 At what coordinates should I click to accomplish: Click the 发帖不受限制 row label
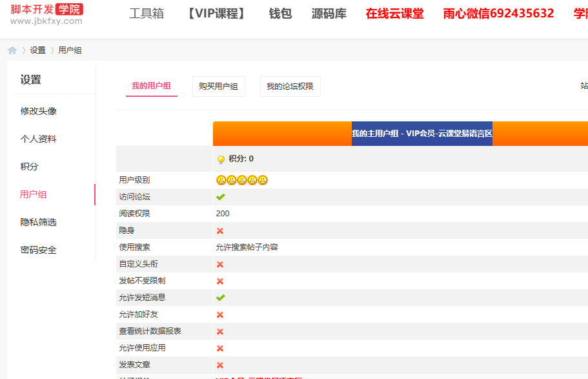pyautogui.click(x=142, y=281)
